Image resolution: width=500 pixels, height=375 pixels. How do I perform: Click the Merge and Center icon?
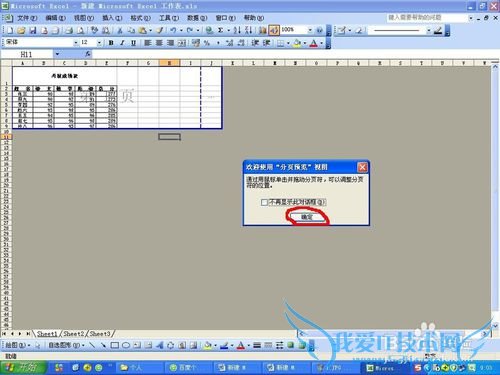182,43
